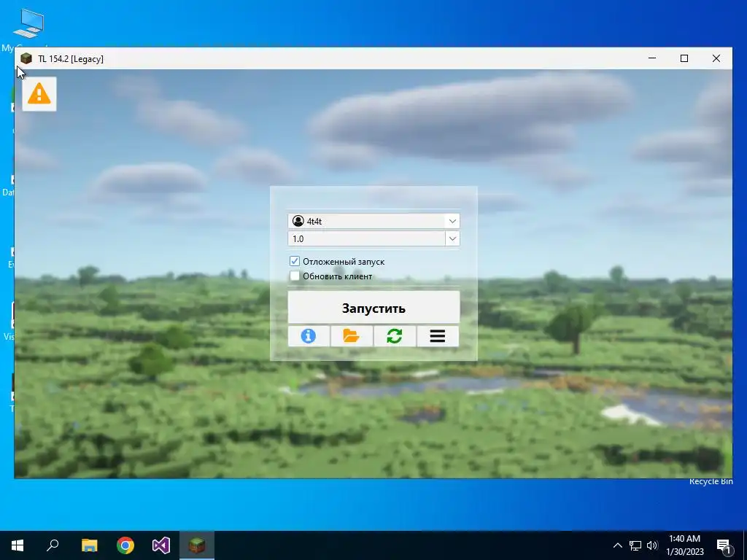Click the Обновить клиент label text
The width and height of the screenshot is (747, 560).
(337, 276)
